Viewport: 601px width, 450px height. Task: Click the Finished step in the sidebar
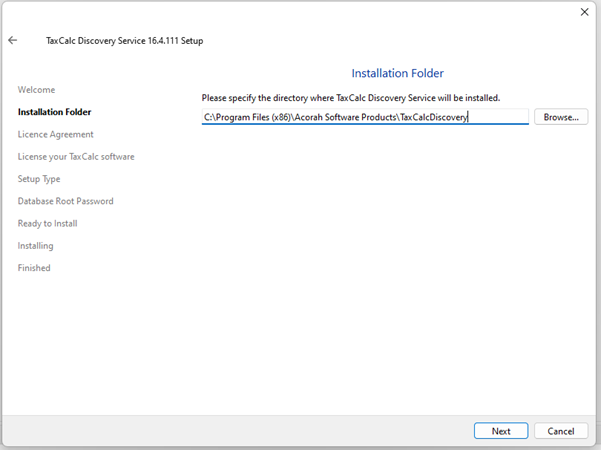pyautogui.click(x=34, y=268)
